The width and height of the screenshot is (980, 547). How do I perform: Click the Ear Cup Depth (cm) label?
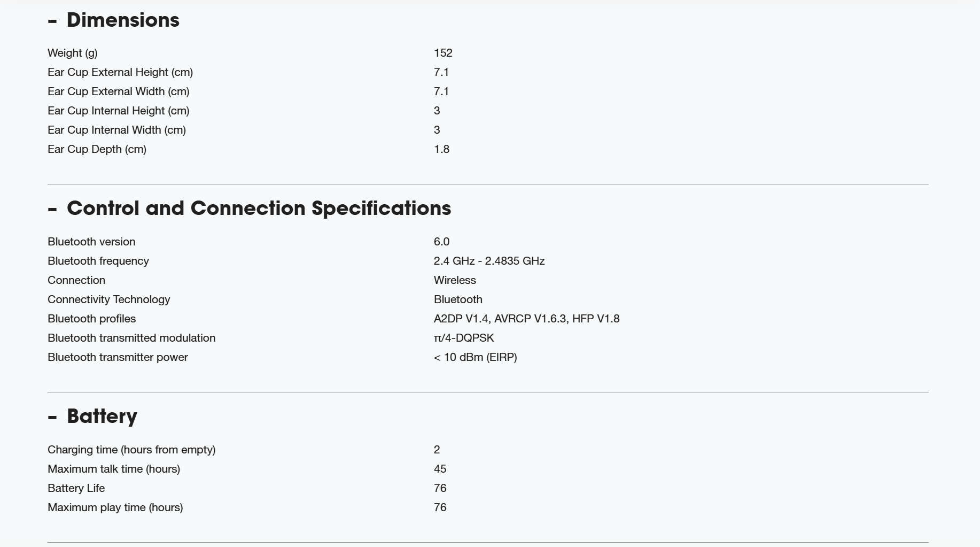(x=97, y=149)
